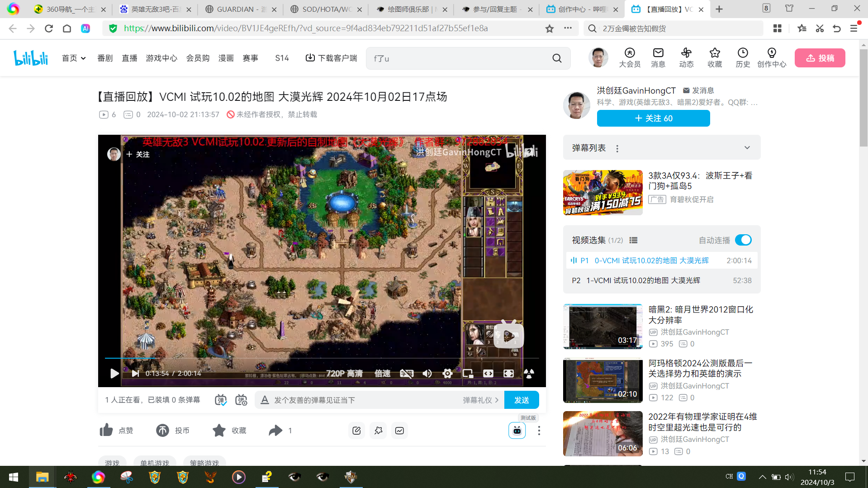
Task: Select P2 1-VCMI 试玩10.02的地图 part
Action: coord(662,280)
